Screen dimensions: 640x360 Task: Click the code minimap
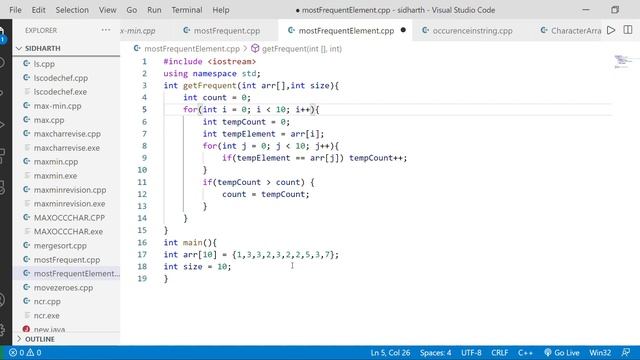pos(623,61)
